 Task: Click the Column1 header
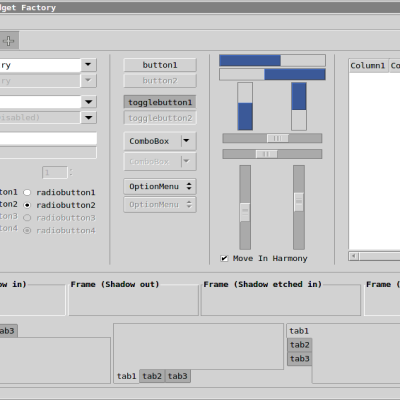pos(368,66)
